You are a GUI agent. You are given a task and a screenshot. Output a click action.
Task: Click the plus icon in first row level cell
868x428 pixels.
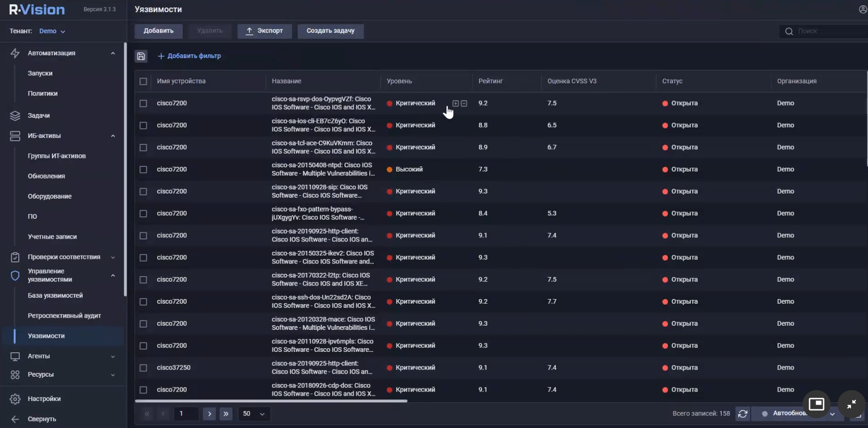455,103
